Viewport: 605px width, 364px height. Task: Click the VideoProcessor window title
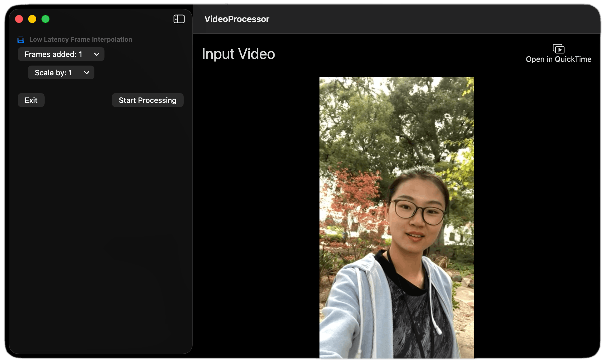pyautogui.click(x=237, y=19)
